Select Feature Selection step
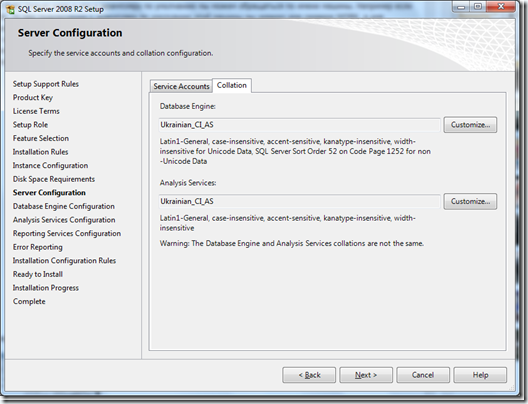The width and height of the screenshot is (528, 404). pyautogui.click(x=41, y=138)
